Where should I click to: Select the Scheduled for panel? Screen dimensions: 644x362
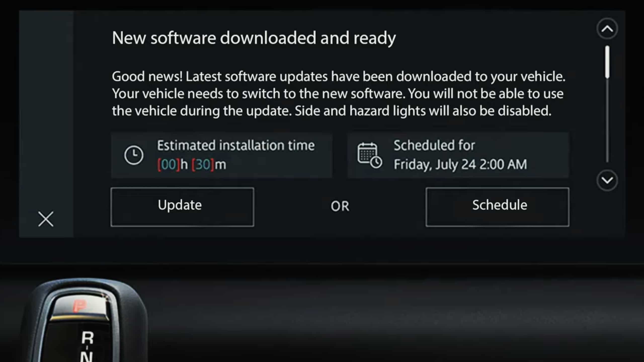click(458, 155)
